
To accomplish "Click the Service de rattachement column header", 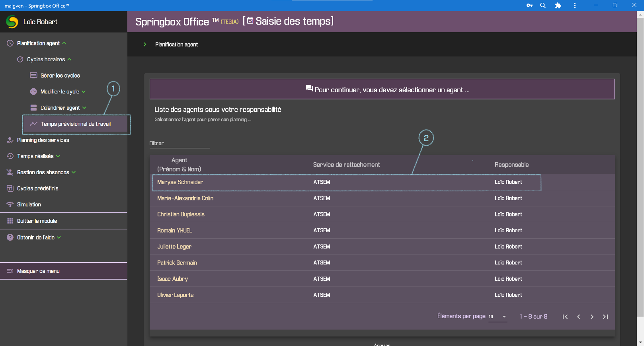I will [346, 165].
